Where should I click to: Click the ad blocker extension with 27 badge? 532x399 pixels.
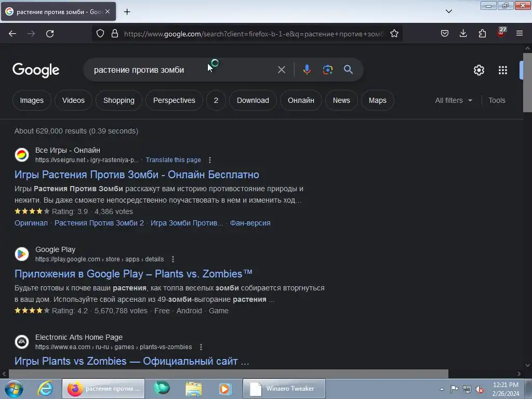501,33
